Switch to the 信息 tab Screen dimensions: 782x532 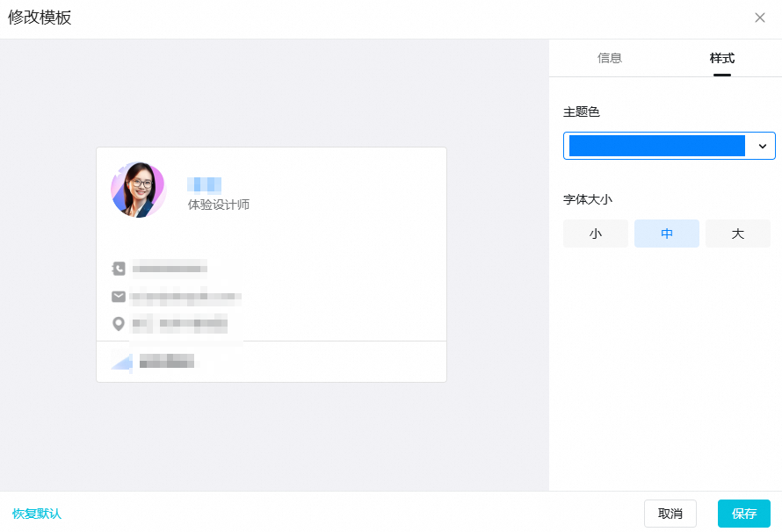click(610, 58)
